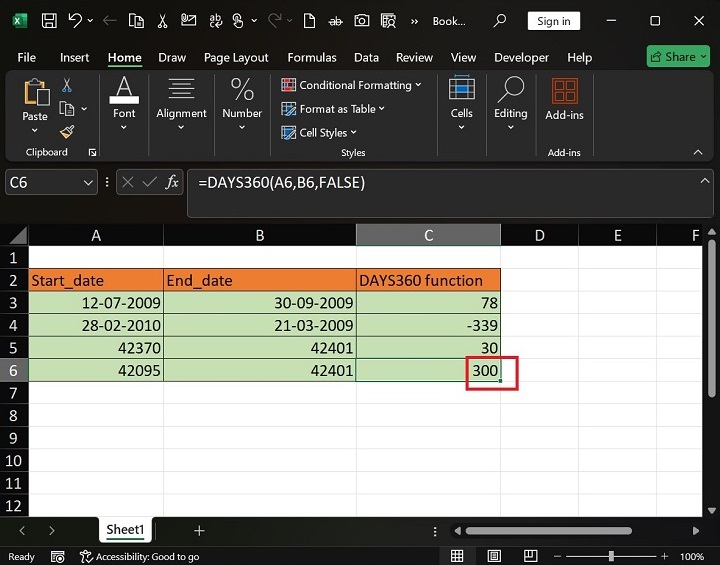
Task: Click the Insert Function fx icon
Action: tap(172, 182)
